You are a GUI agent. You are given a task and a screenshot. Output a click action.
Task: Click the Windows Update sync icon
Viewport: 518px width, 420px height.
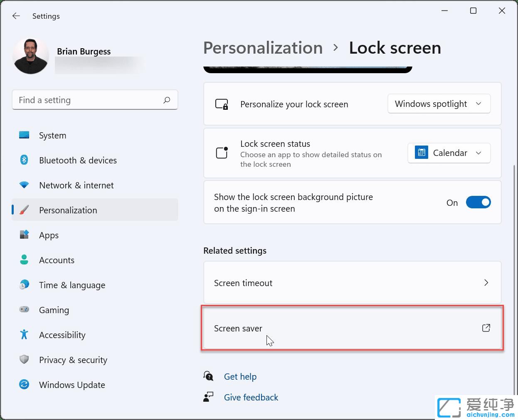tap(24, 385)
